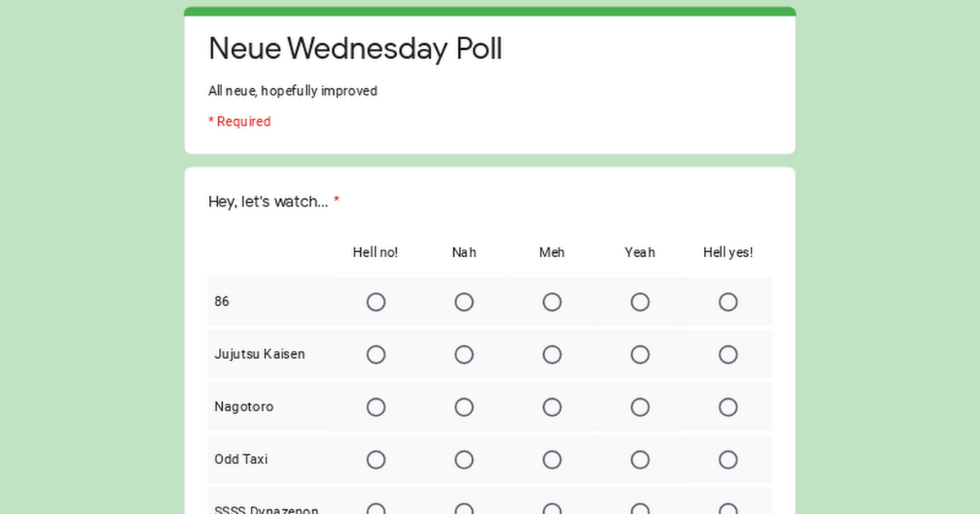Pick Yeah for Nagotoro
This screenshot has height=514, width=980.
pos(640,407)
